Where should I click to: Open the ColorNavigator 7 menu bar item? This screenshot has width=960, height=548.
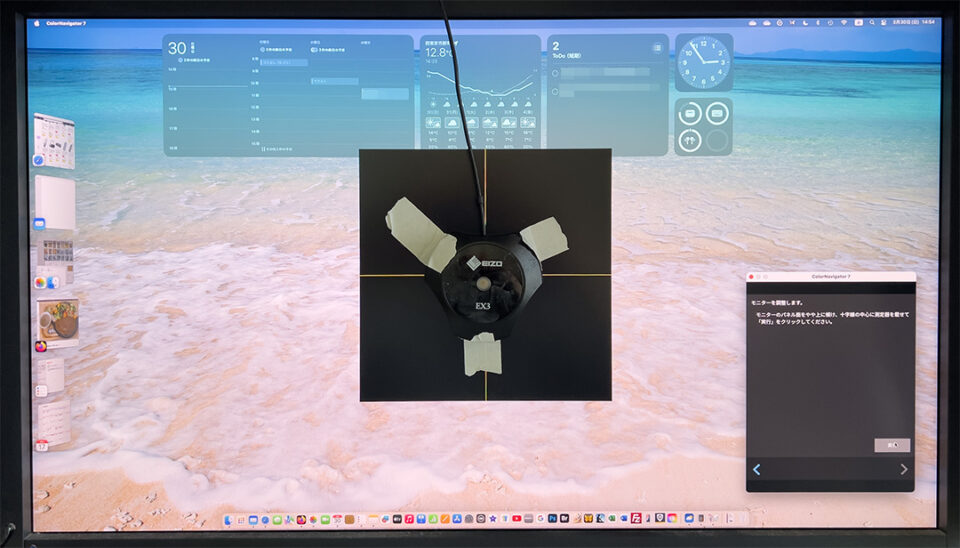pos(66,23)
